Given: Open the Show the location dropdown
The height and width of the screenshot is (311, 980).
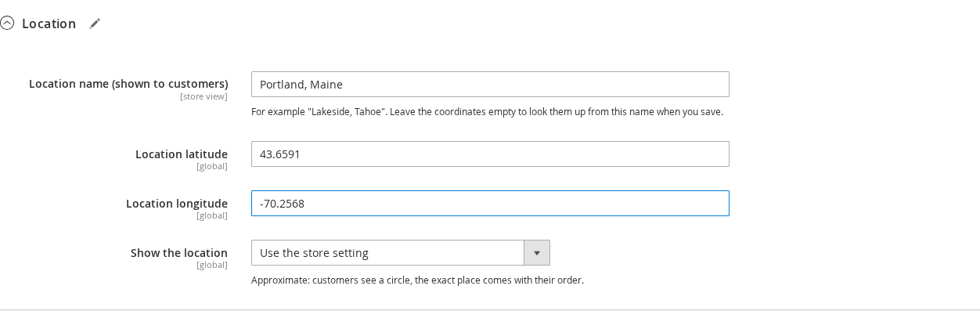Looking at the screenshot, I should (x=400, y=253).
